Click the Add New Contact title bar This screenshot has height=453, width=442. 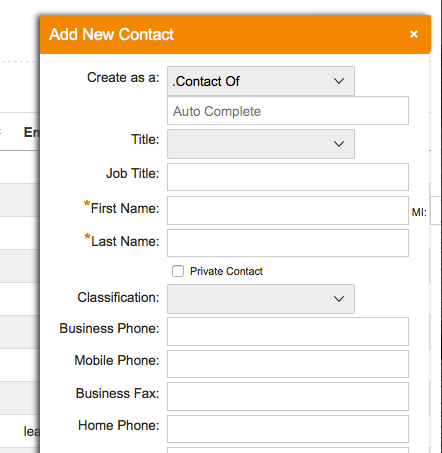(235, 34)
